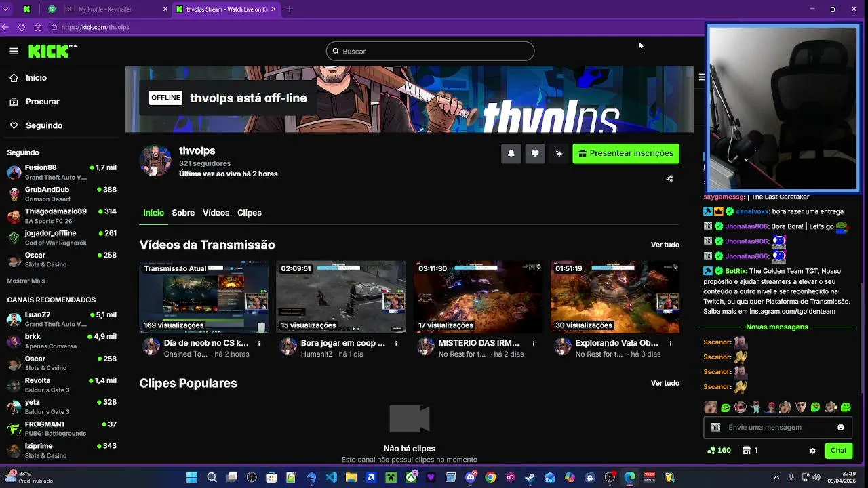Open options for MISTERIO DAS IRM video

coord(533,344)
